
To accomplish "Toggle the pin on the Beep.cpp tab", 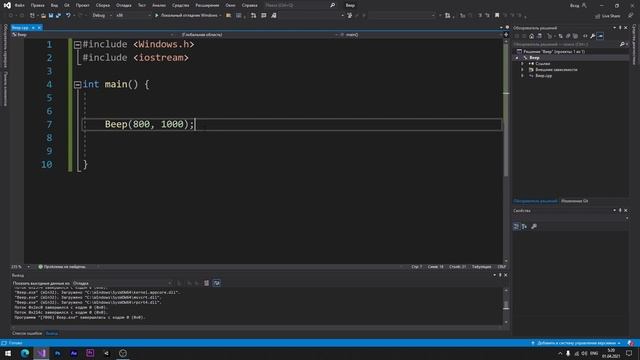I will (x=33, y=28).
